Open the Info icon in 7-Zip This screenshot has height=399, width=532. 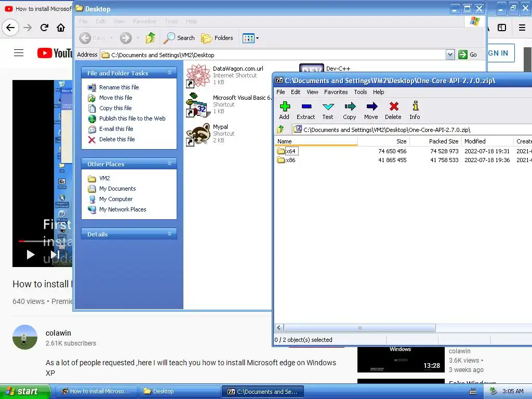(415, 111)
